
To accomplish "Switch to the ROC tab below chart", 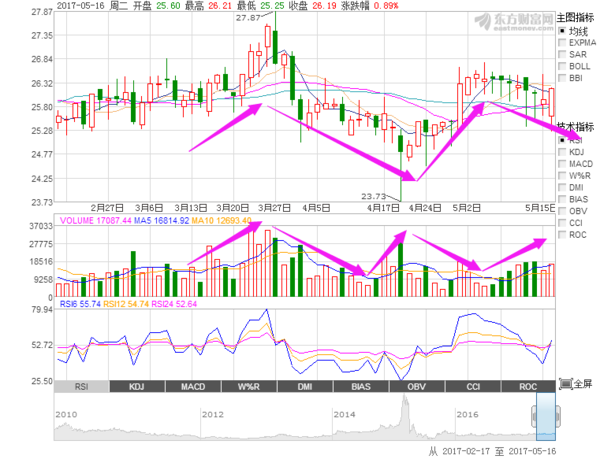I will [528, 386].
